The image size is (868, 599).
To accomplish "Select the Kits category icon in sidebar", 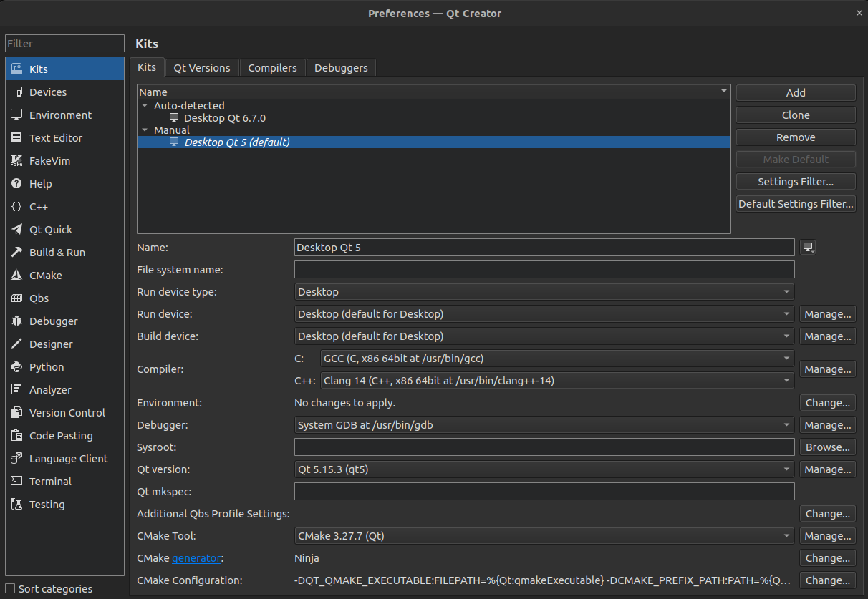I will click(x=17, y=69).
